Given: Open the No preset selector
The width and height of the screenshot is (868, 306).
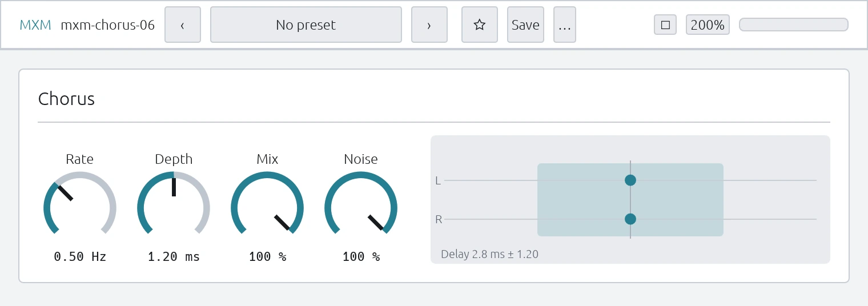Looking at the screenshot, I should 306,25.
